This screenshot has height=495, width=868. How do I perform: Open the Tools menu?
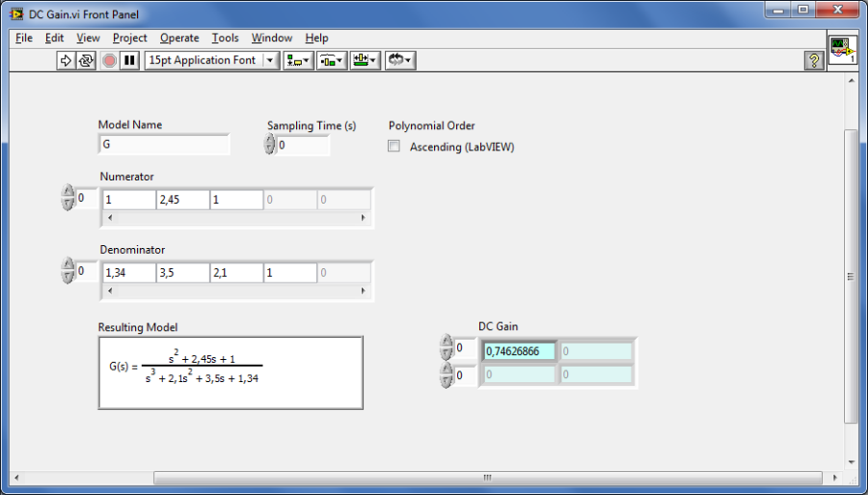click(x=226, y=38)
